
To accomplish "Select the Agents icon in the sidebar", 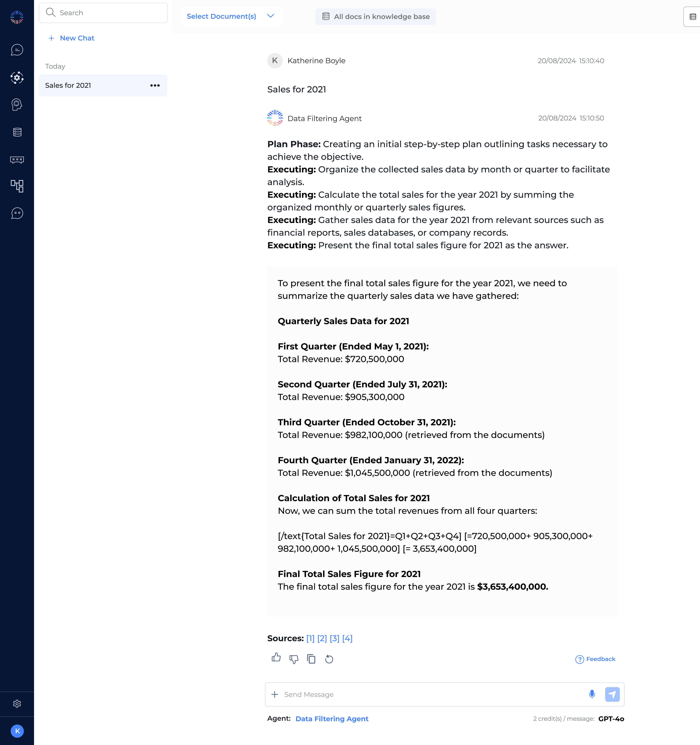I will click(x=17, y=78).
